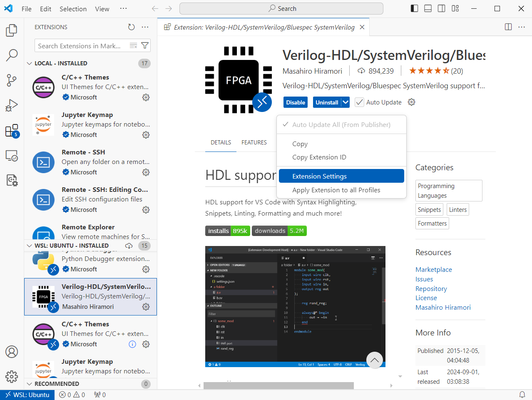The width and height of the screenshot is (532, 400).
Task: Open manage gear for Remote - SSH: Editing
Action: (146, 210)
